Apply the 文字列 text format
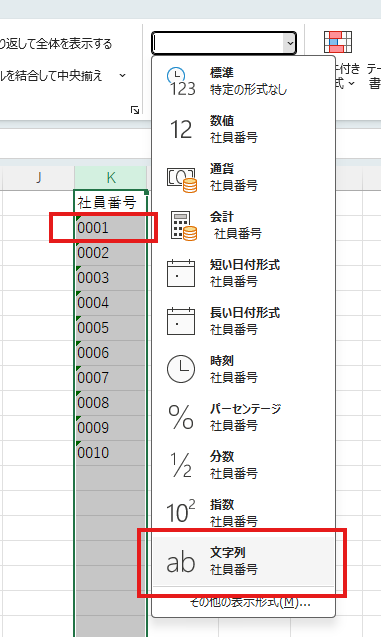Screen dimensions: 381x637 pos(243,561)
